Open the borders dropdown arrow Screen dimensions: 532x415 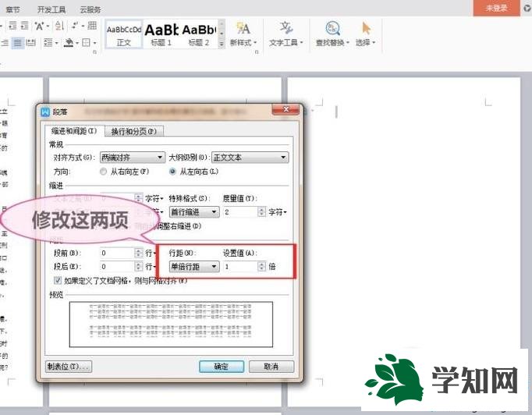94,43
